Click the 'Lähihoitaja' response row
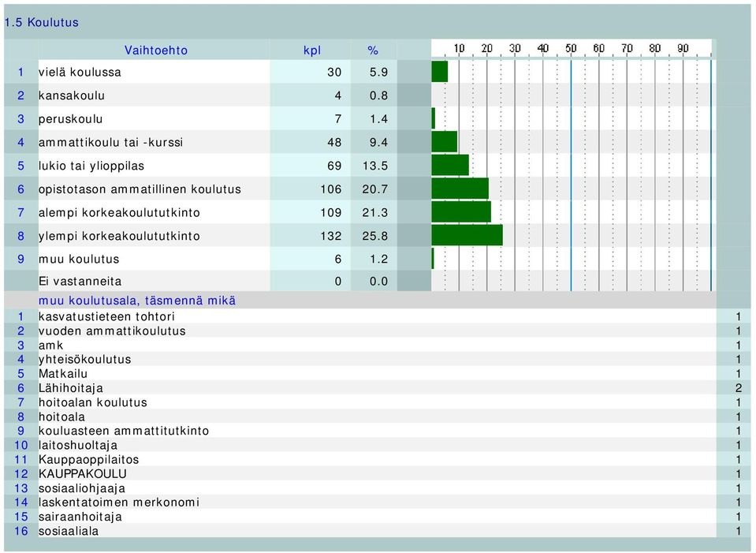This screenshot has height=553, width=756. (x=377, y=388)
